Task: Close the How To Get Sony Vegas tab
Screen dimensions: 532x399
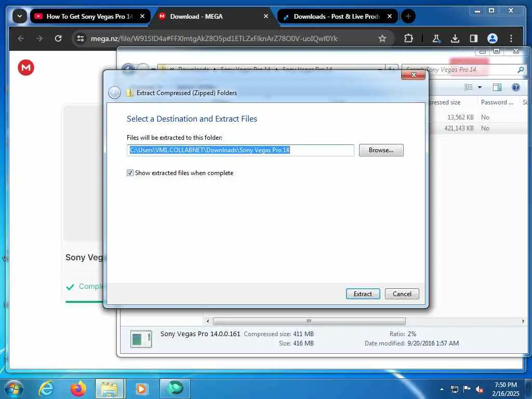Action: 142,16
